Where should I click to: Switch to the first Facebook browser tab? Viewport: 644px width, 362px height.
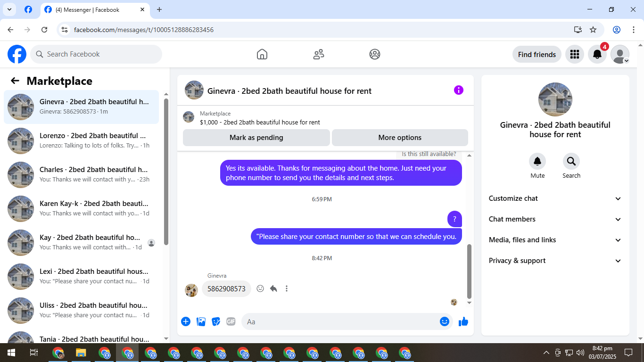[28, 9]
